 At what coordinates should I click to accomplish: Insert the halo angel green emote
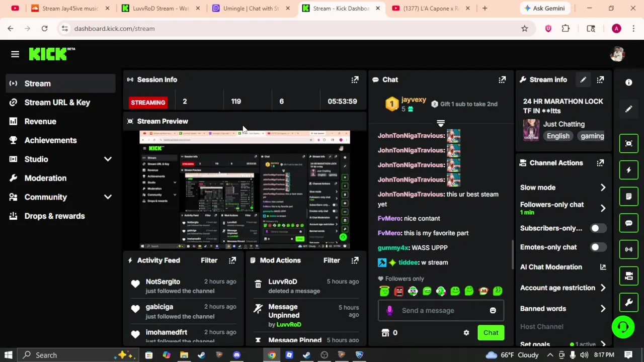[384, 291]
